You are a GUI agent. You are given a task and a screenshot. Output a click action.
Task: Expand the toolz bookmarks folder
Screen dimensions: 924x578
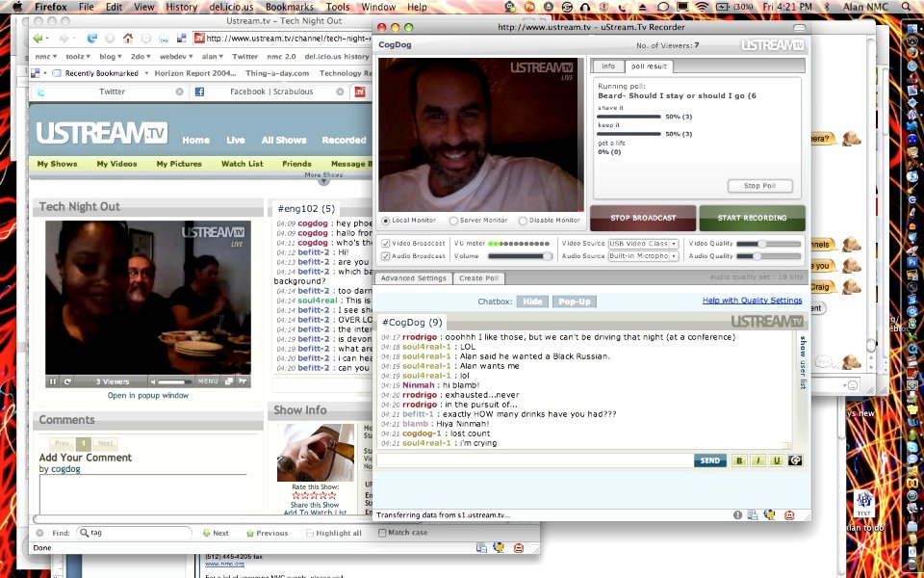click(x=78, y=57)
